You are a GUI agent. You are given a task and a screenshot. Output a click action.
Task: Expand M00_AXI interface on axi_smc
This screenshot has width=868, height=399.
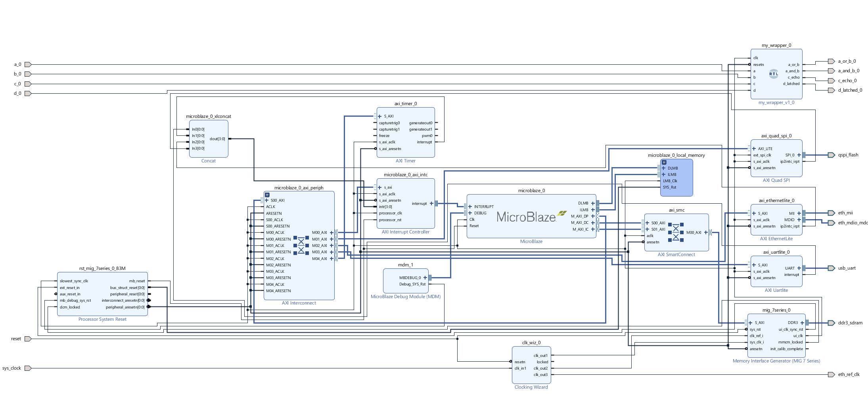tap(706, 232)
